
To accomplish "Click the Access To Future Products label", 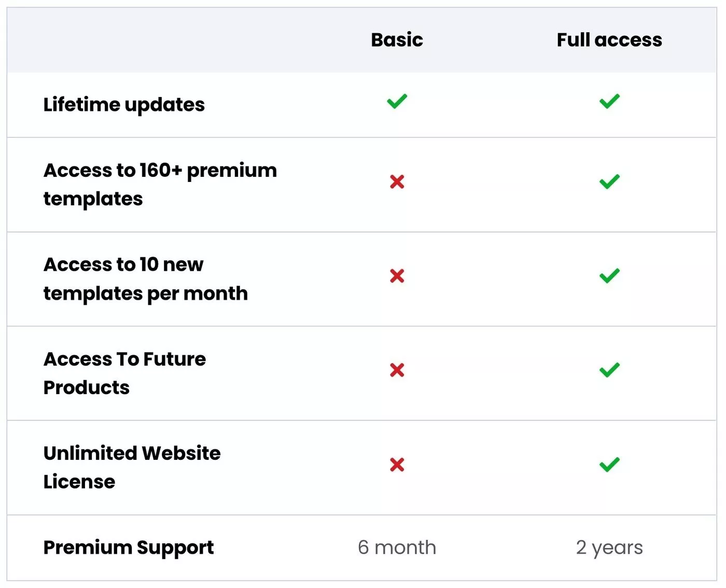I will [124, 373].
